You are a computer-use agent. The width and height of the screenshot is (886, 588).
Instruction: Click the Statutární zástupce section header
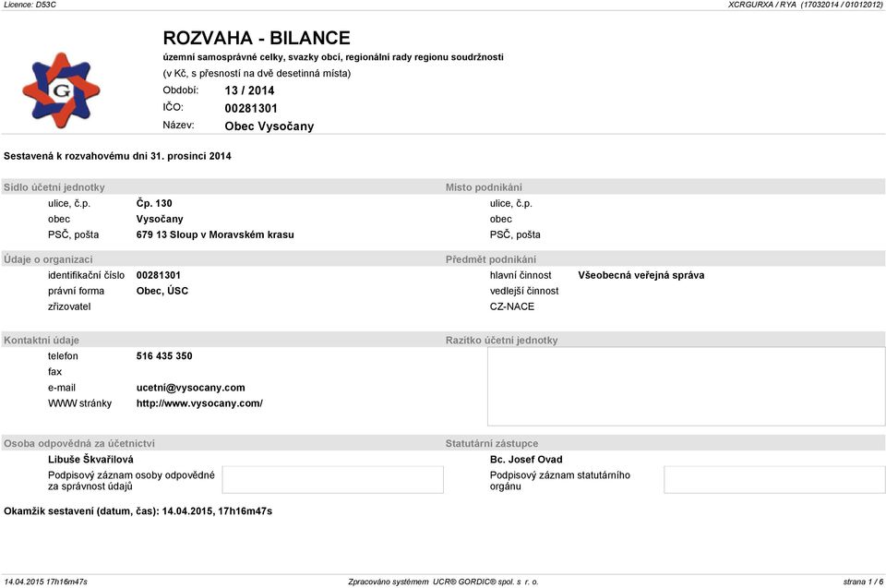492,444
